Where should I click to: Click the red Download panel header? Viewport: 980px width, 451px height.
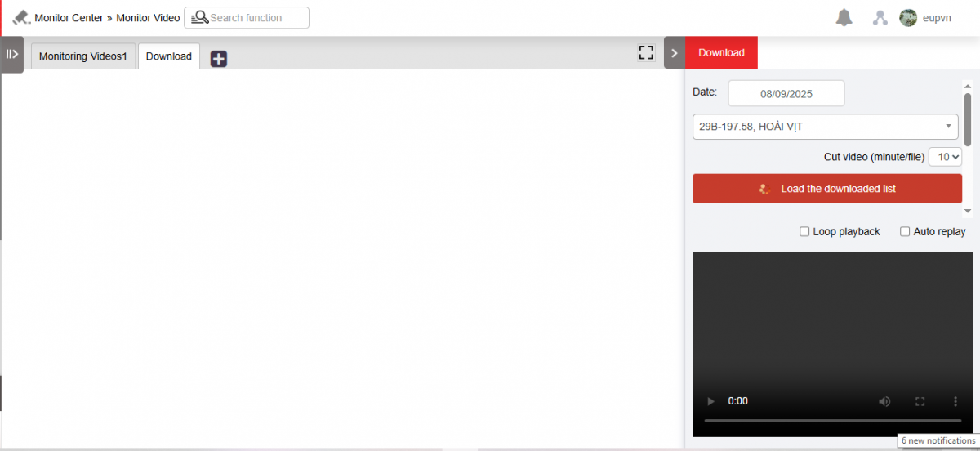pos(722,52)
